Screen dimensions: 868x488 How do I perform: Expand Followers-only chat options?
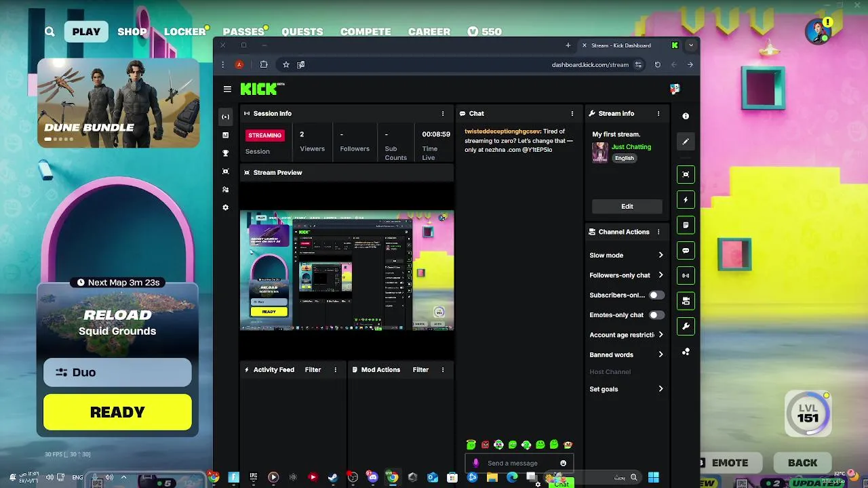click(660, 275)
